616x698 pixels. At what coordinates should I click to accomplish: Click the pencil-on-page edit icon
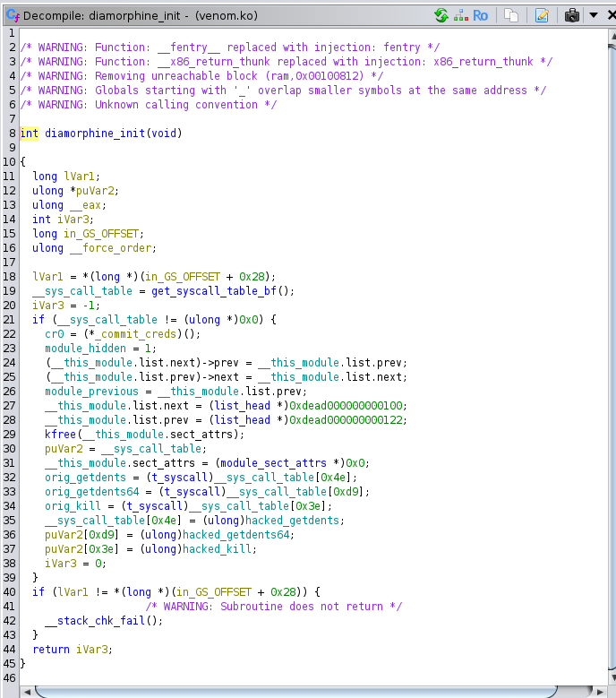point(542,16)
